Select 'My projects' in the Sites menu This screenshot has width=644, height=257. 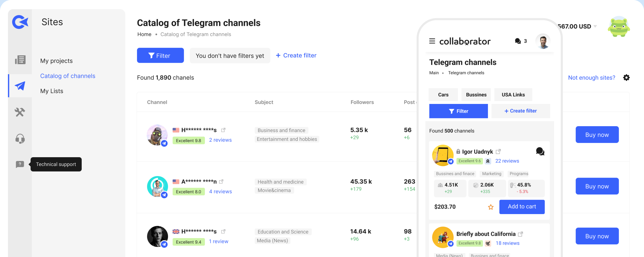click(x=56, y=61)
